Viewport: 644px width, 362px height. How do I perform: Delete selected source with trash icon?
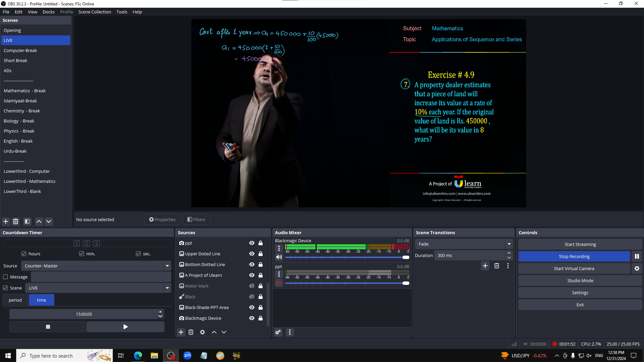click(x=191, y=332)
